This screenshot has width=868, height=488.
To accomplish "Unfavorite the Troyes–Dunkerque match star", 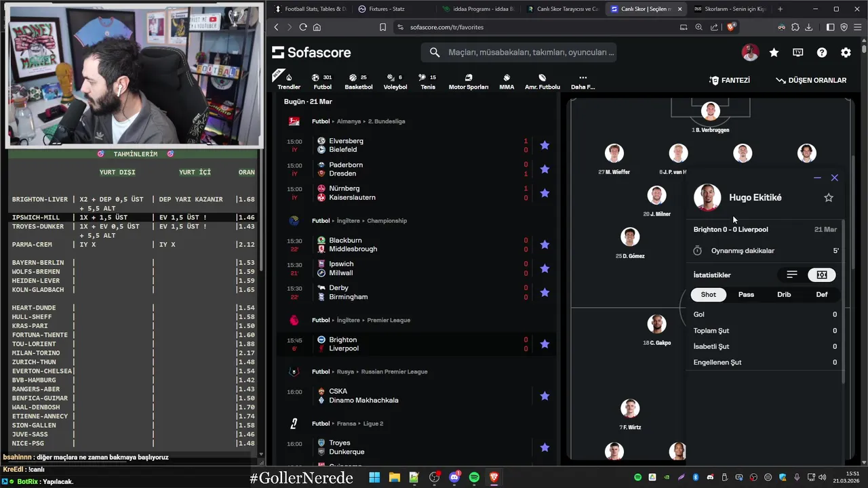I will coord(545,447).
